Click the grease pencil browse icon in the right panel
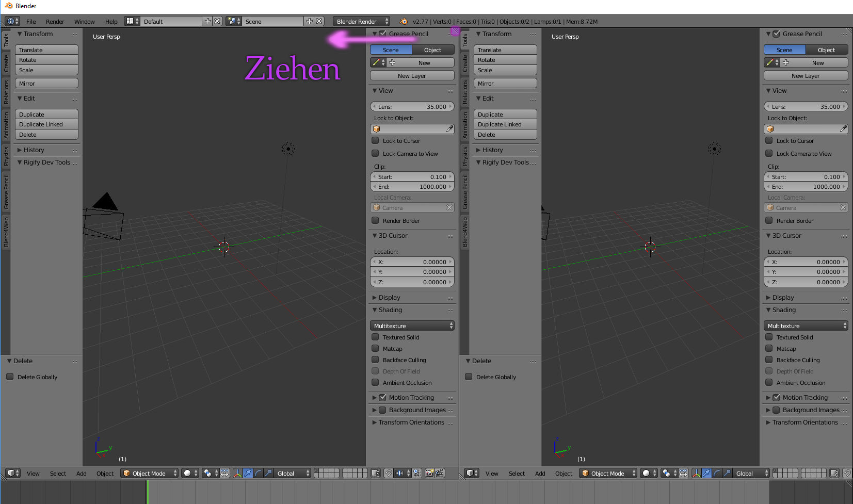 pyautogui.click(x=772, y=62)
